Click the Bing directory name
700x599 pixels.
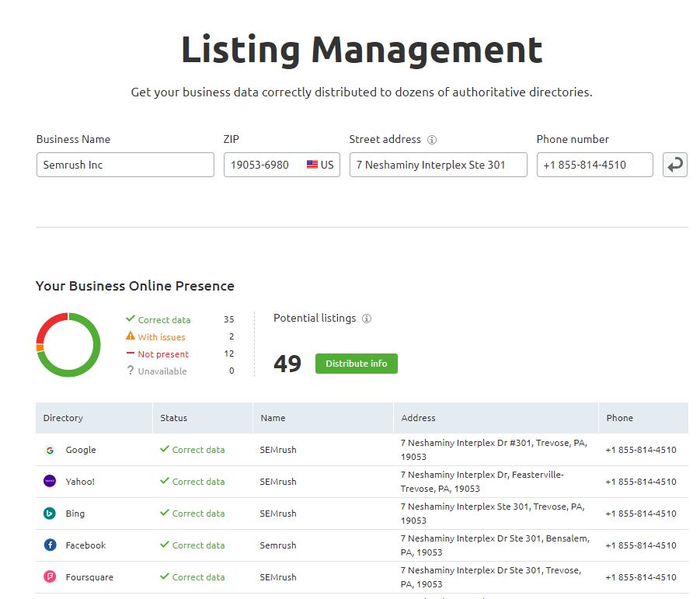click(x=75, y=514)
